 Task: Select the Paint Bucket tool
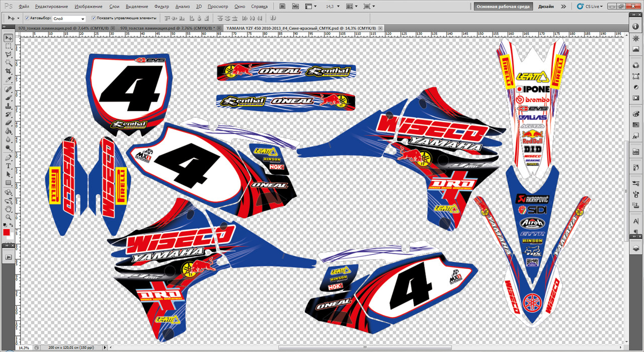pyautogui.click(x=9, y=130)
